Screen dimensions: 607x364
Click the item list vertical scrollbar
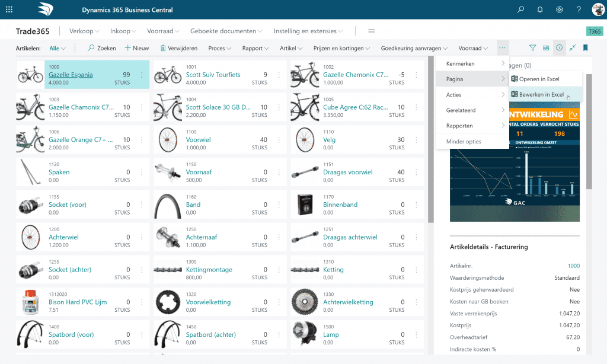click(x=430, y=139)
